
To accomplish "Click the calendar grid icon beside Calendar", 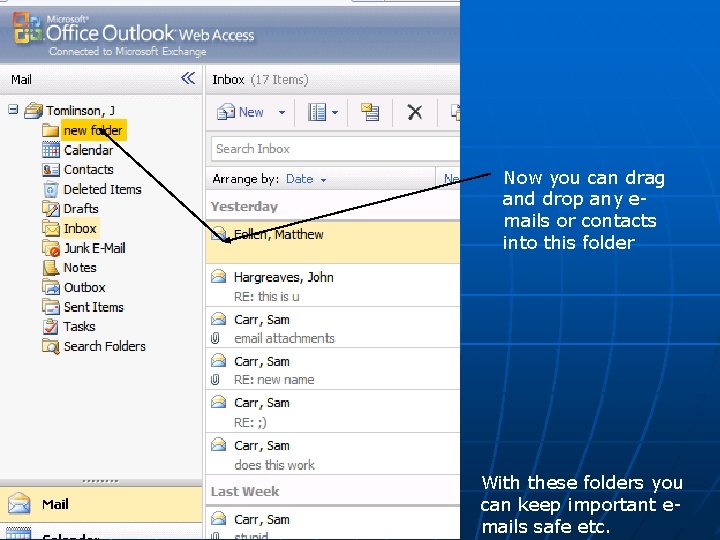I will (x=51, y=150).
